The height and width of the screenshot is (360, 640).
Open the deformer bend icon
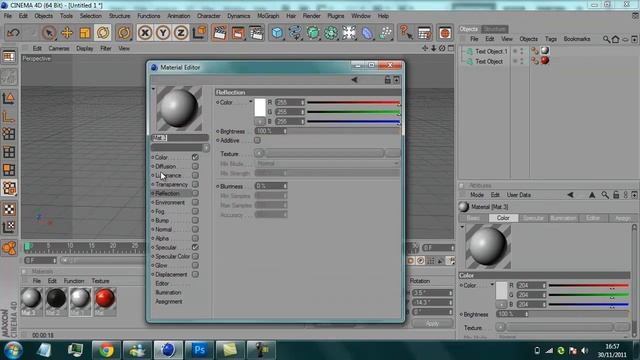tap(367, 33)
